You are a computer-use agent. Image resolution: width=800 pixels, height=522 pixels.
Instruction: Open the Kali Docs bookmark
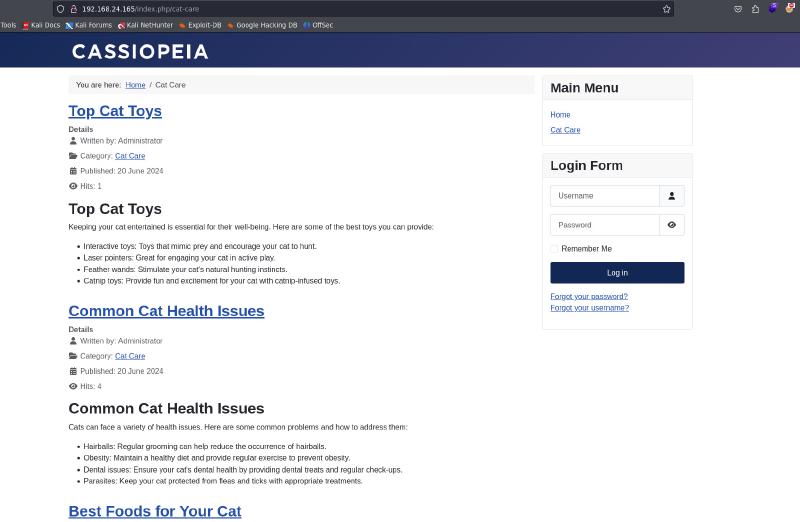[x=41, y=25]
